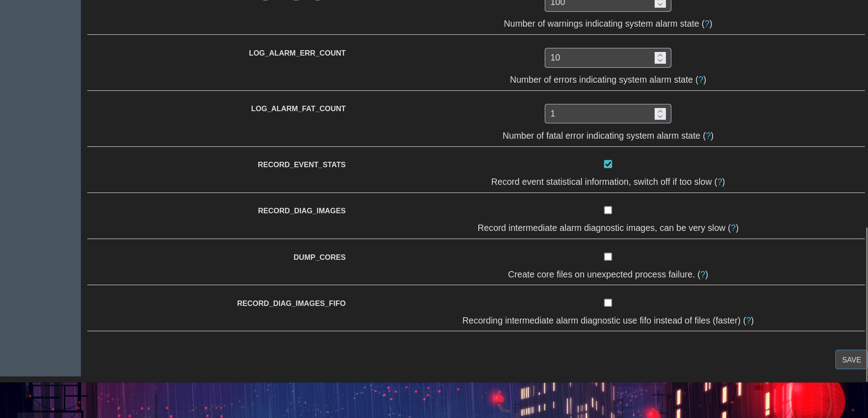868x418 pixels.
Task: Select the LOG_ALARM_FAT_COUNT input field
Action: point(597,113)
